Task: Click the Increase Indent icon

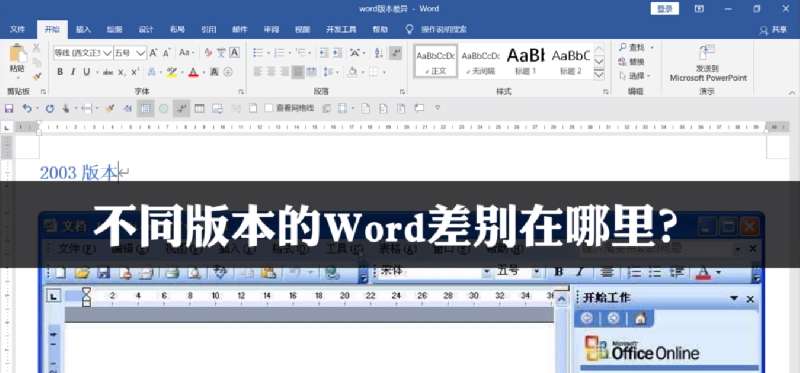Action: [x=337, y=53]
